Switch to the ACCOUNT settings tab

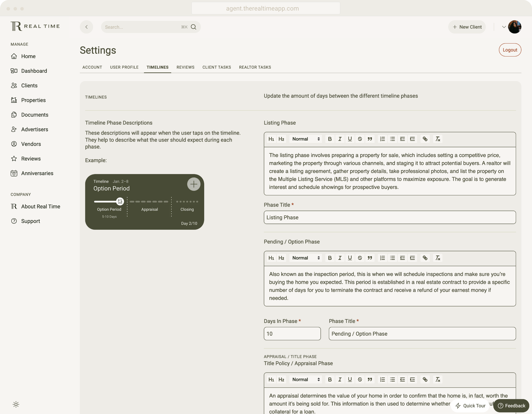point(92,67)
